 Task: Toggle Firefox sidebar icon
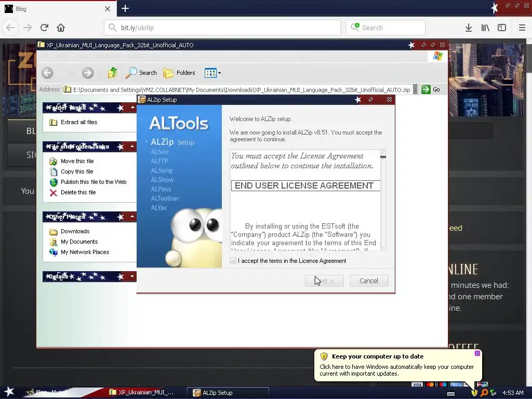point(502,28)
